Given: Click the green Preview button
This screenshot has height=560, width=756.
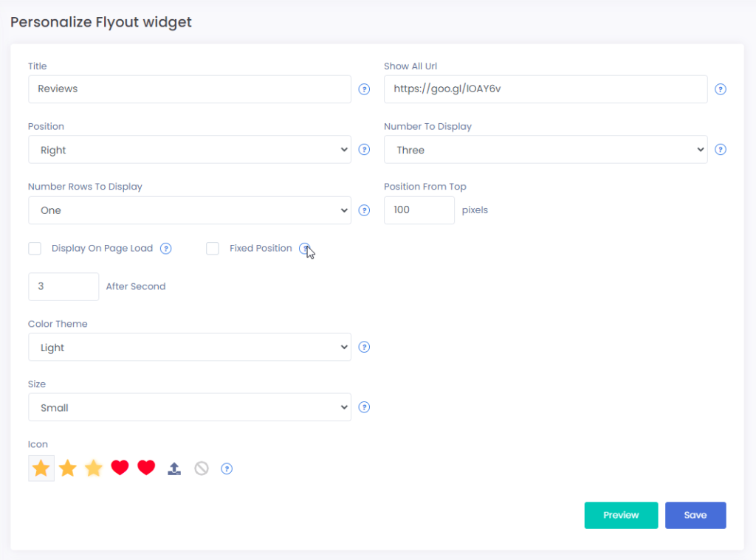Looking at the screenshot, I should (621, 515).
